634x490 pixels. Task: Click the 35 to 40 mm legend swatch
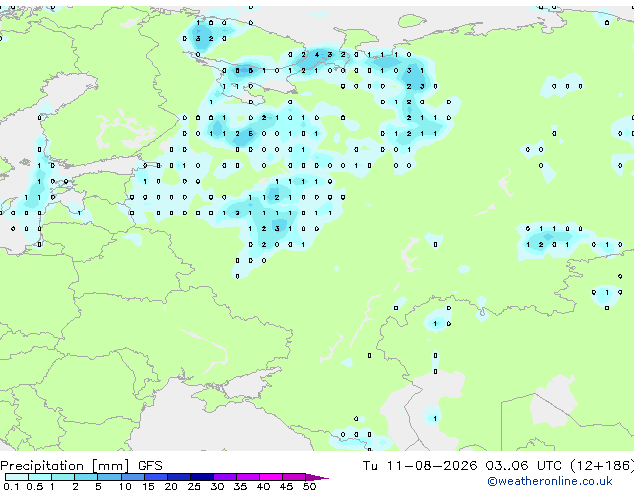(x=248, y=477)
